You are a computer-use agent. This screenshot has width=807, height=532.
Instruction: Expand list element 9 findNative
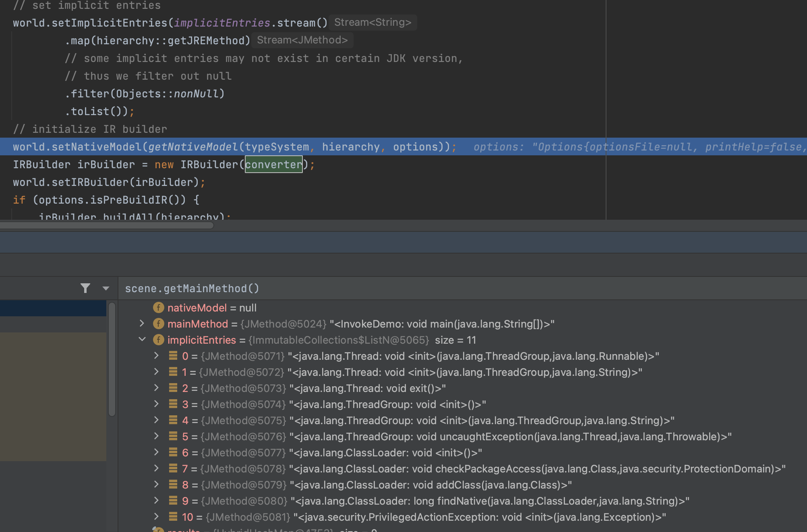click(156, 501)
